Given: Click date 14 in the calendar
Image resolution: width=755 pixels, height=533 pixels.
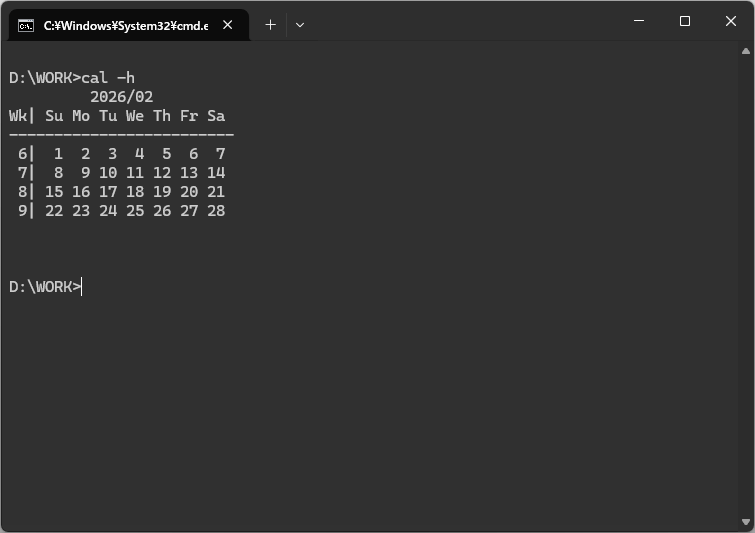Looking at the screenshot, I should 216,173.
